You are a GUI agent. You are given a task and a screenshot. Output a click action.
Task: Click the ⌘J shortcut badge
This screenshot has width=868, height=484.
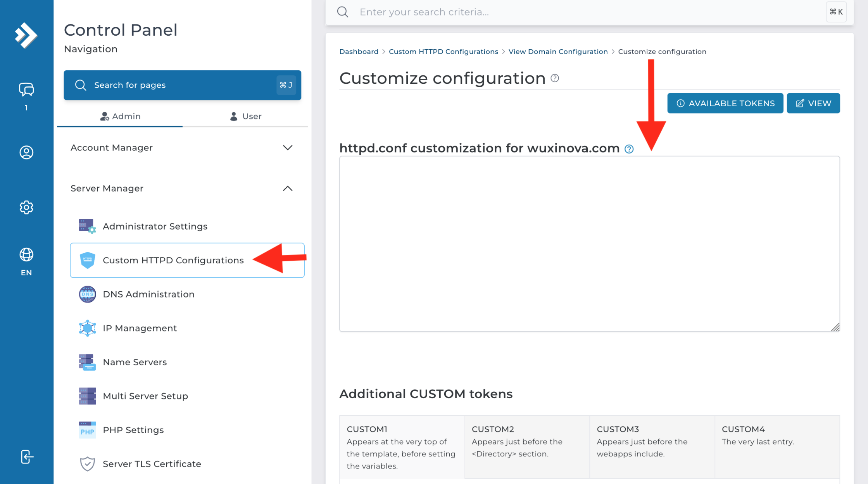coord(286,85)
